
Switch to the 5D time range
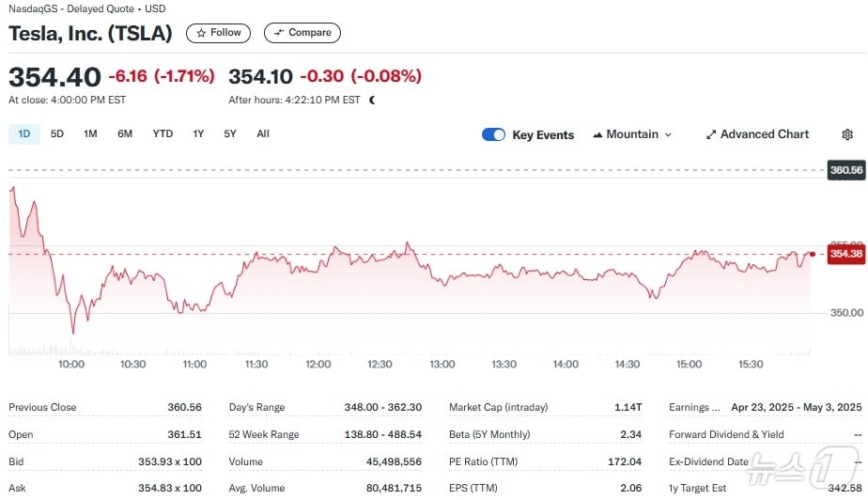(x=57, y=133)
